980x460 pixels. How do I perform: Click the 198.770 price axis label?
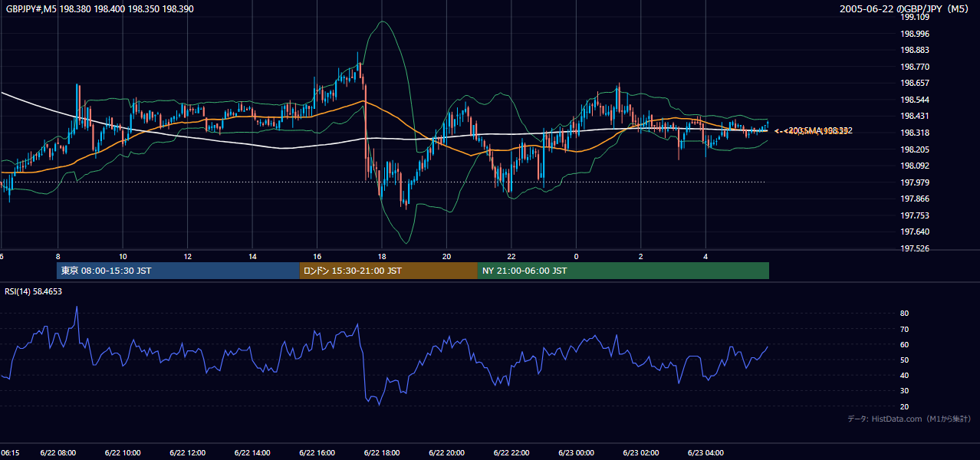[914, 67]
